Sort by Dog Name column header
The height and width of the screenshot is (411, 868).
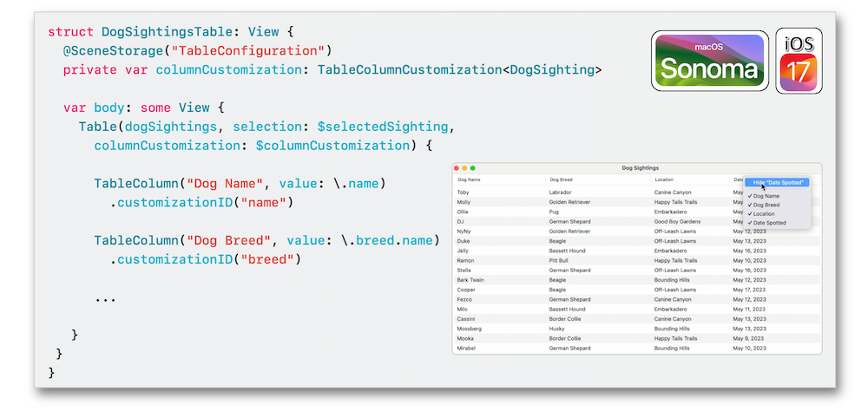click(469, 179)
